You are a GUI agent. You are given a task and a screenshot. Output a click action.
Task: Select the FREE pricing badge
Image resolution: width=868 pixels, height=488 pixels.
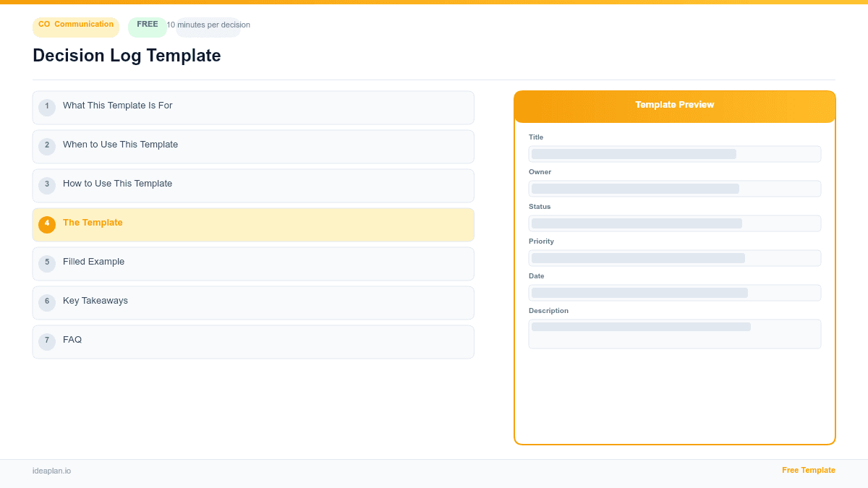(147, 25)
